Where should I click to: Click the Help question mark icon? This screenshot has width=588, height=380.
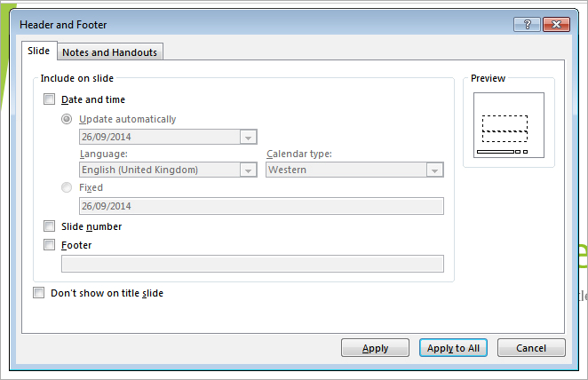[527, 25]
